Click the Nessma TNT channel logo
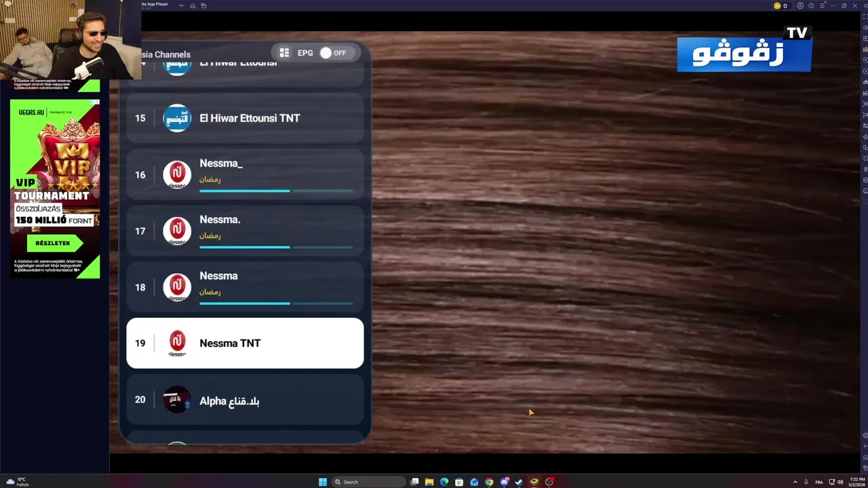This screenshot has width=868, height=488. coord(177,343)
